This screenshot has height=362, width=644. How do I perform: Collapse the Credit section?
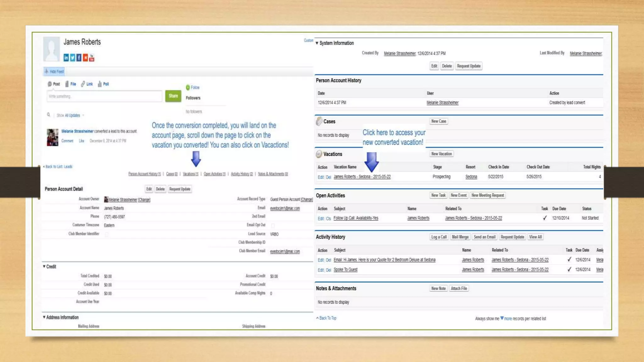pyautogui.click(x=44, y=266)
